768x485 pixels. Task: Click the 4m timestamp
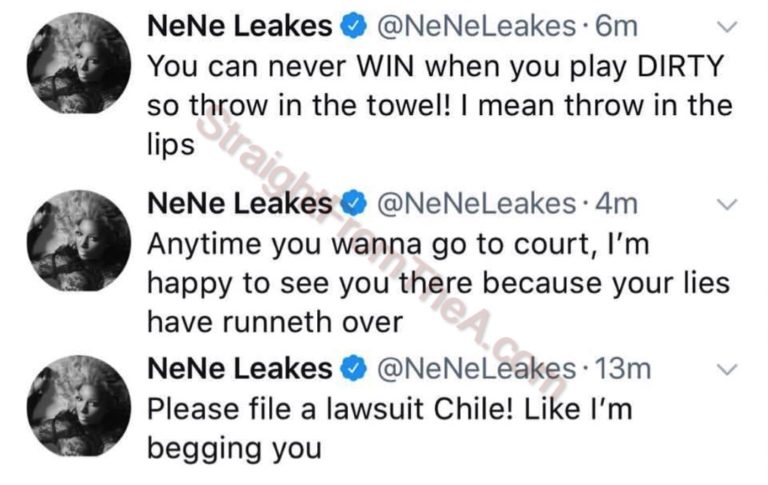(x=615, y=204)
